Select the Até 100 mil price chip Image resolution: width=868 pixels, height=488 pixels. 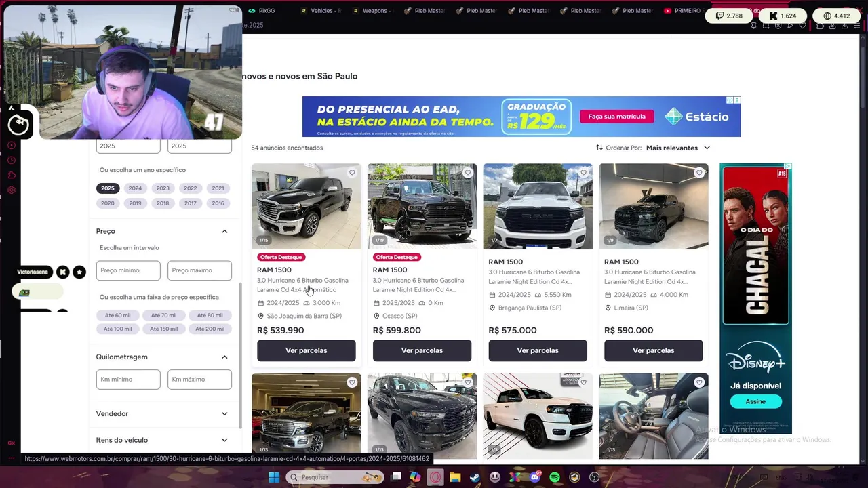coord(118,329)
